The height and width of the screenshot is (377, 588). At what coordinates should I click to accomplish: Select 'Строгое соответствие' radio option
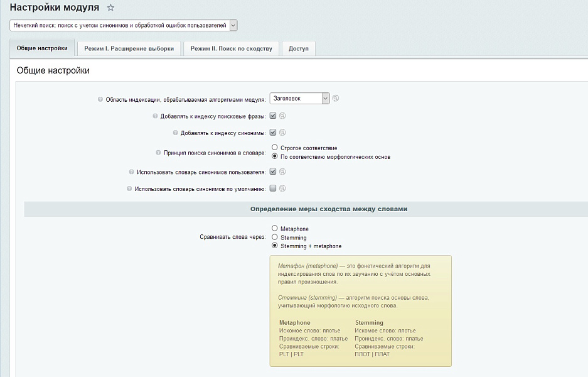point(275,148)
